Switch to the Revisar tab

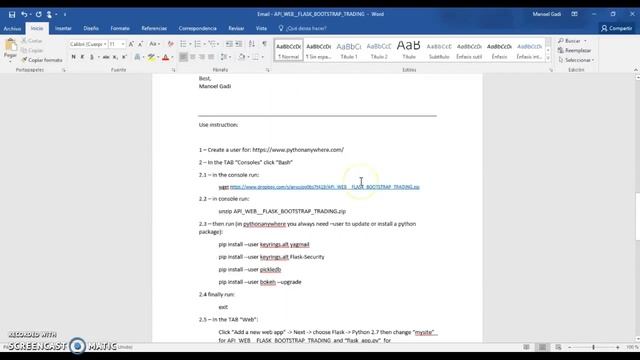coord(236,29)
